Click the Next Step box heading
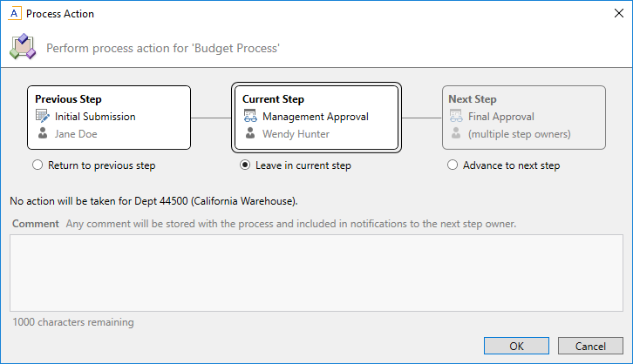The height and width of the screenshot is (364, 633). tap(472, 99)
